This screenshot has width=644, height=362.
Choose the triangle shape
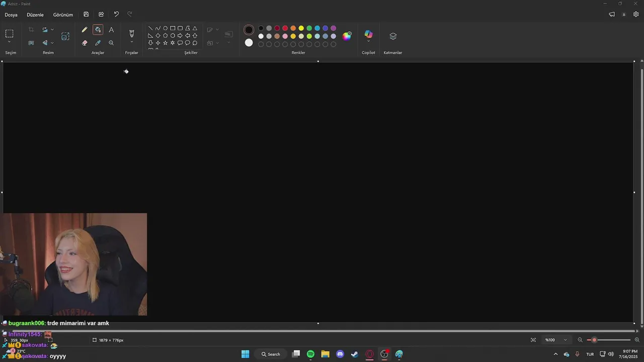point(195,28)
